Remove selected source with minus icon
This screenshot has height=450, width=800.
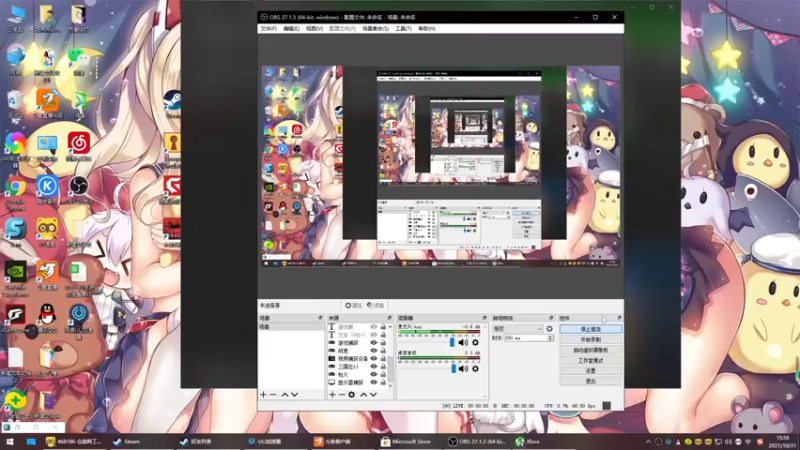pyautogui.click(x=342, y=395)
